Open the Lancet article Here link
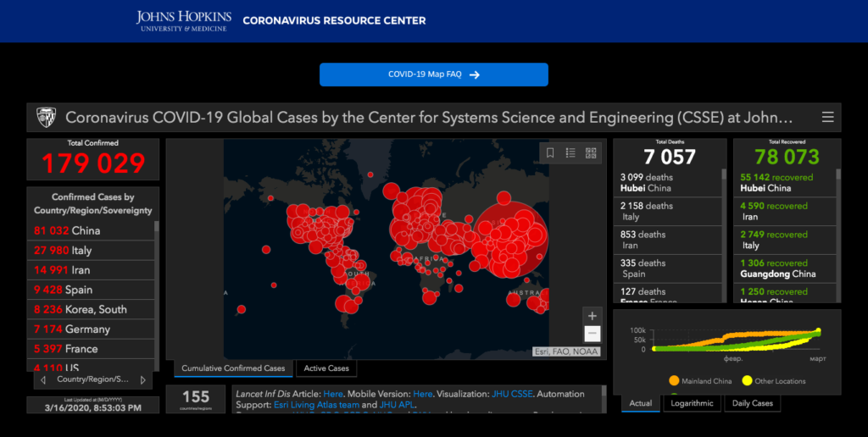The image size is (868, 437). (x=333, y=394)
